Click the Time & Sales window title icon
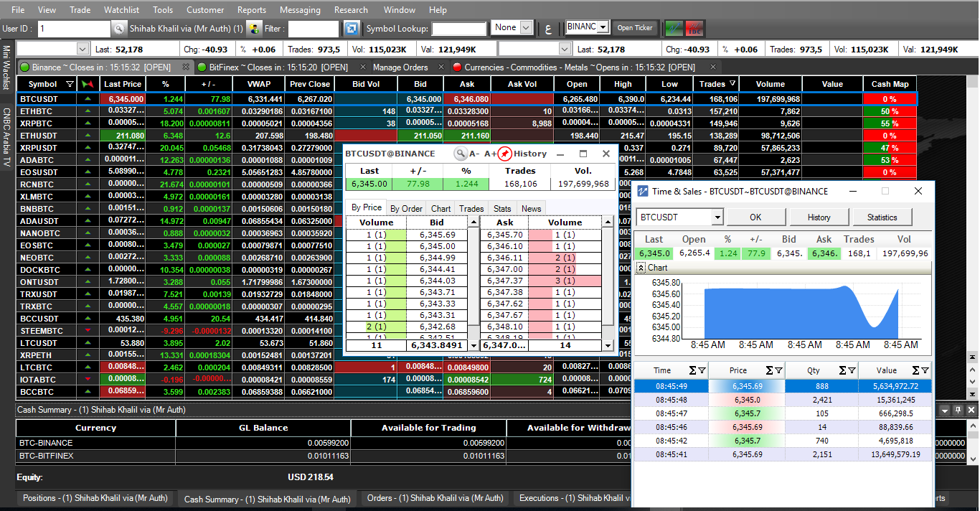Image resolution: width=980 pixels, height=511 pixels. (642, 191)
